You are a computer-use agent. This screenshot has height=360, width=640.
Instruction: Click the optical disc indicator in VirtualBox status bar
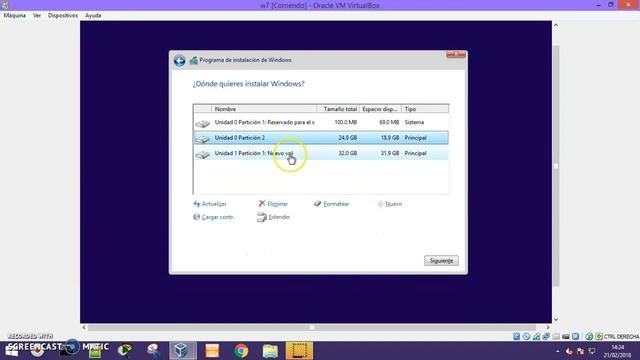pyautogui.click(x=526, y=336)
